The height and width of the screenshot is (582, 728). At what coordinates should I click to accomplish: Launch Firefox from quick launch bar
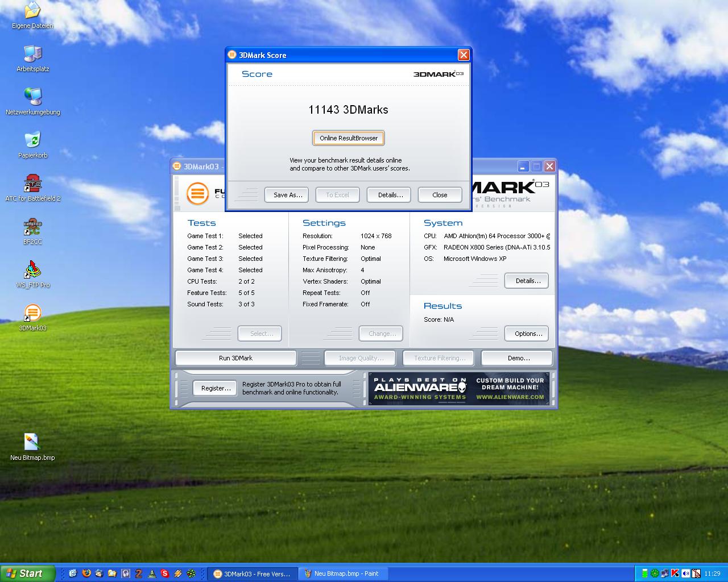point(86,573)
